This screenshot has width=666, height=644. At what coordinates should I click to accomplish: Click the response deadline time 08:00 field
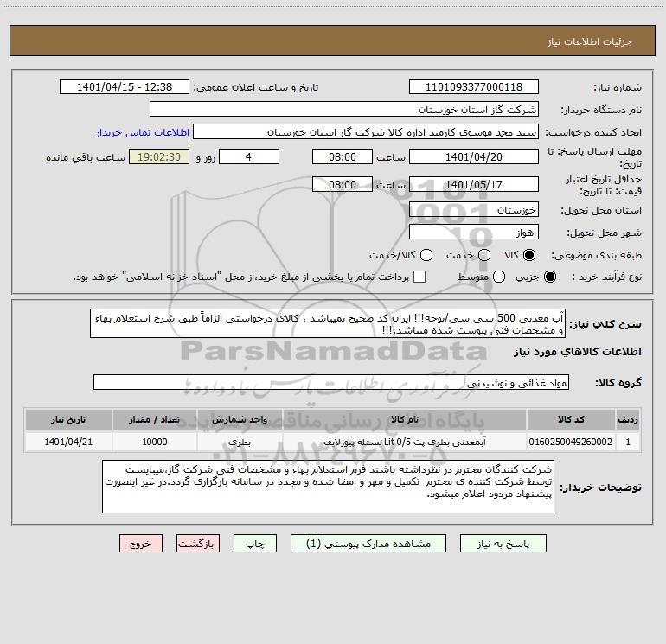click(x=343, y=156)
